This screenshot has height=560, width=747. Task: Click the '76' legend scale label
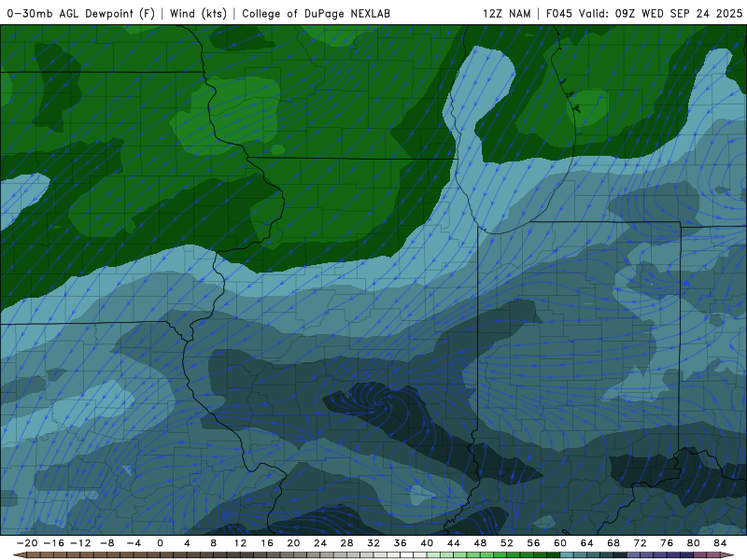coord(667,543)
